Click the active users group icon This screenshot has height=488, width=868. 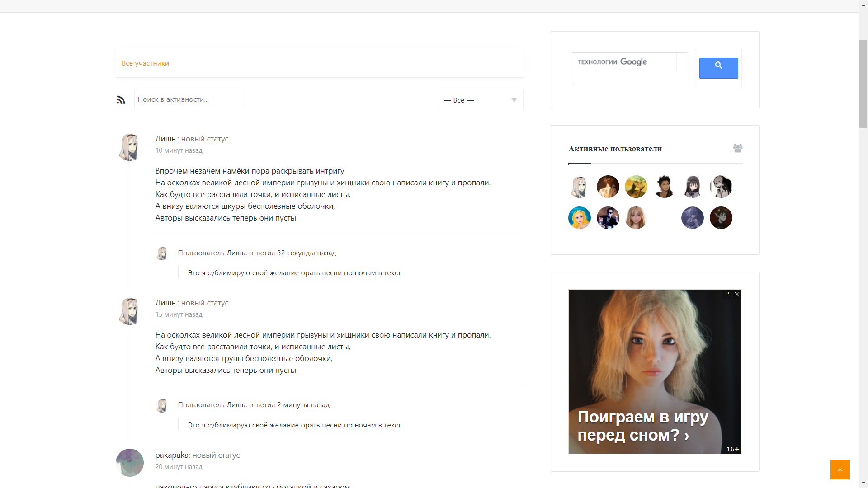pos(737,148)
